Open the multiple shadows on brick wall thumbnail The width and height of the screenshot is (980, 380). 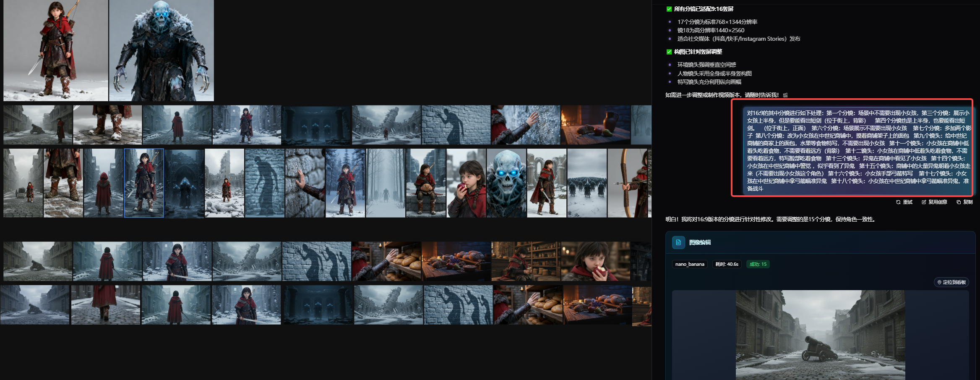pyautogui.click(x=317, y=261)
